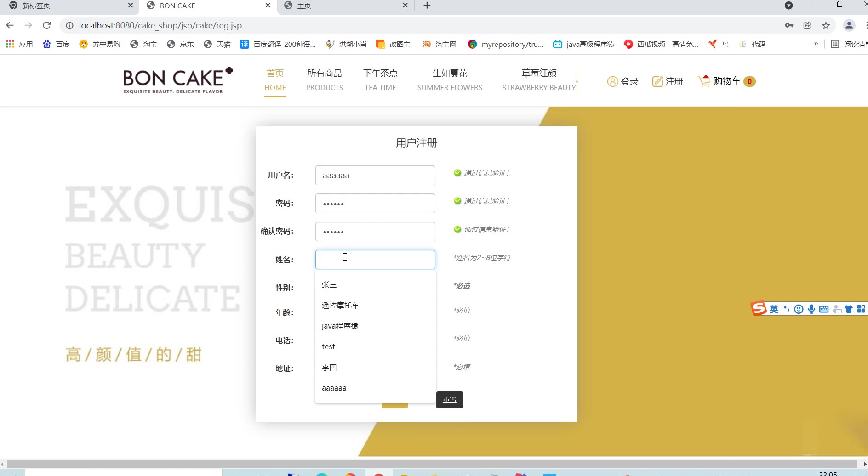The height and width of the screenshot is (476, 868).
Task: Pick autofill suggestion 李四
Action: [x=329, y=367]
